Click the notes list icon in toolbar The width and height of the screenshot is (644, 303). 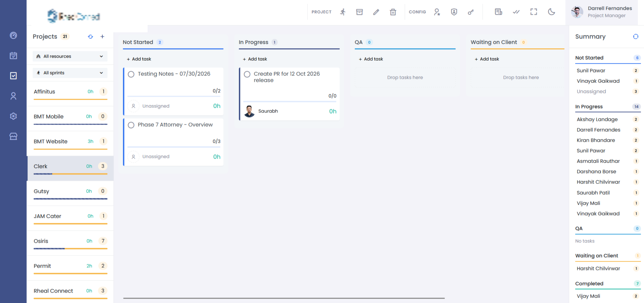coord(498,12)
